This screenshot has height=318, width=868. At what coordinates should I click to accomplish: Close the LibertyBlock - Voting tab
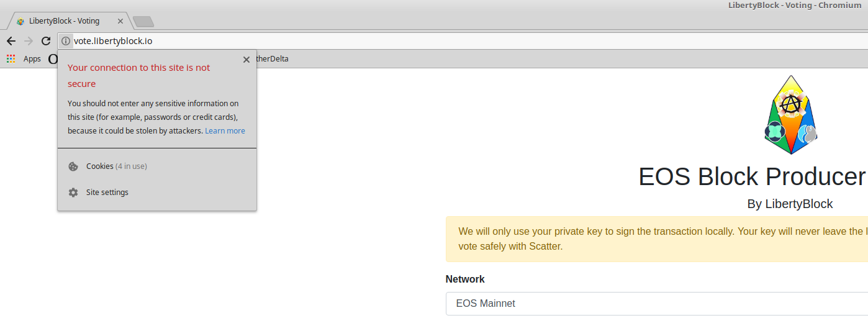tap(120, 21)
